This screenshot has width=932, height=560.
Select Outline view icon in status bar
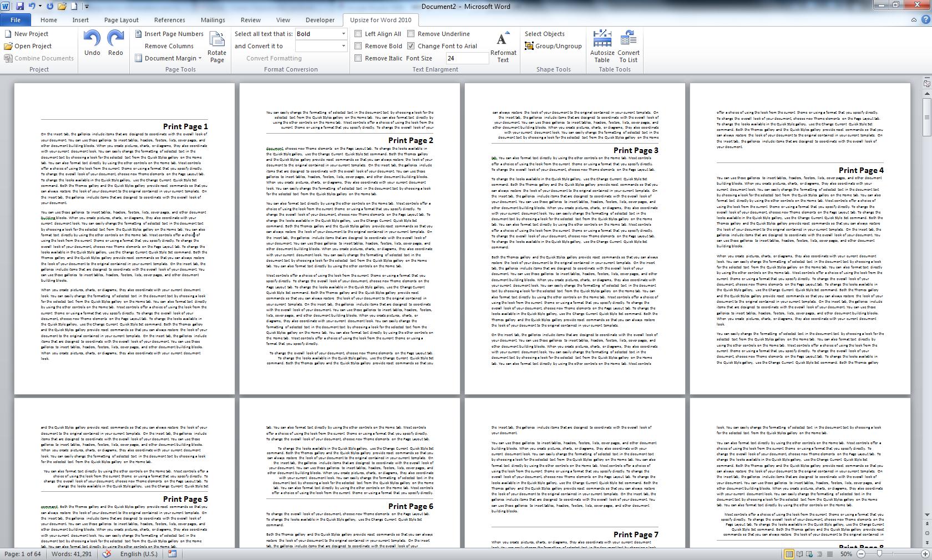pos(819,554)
